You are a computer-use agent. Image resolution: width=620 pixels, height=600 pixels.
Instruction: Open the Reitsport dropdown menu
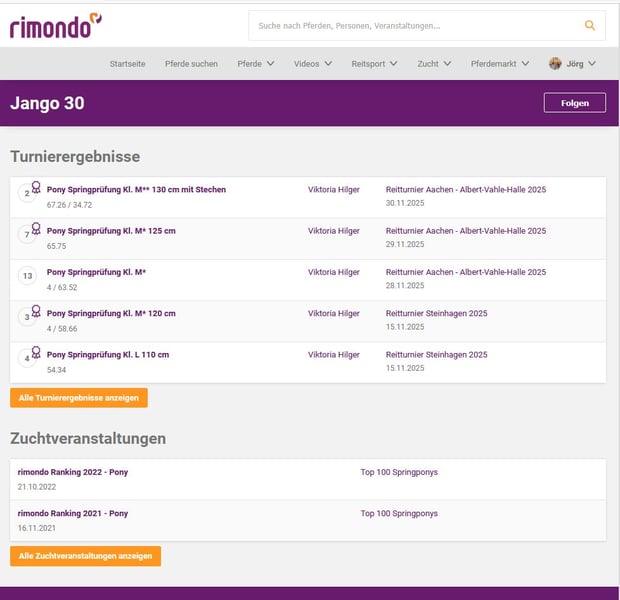tap(374, 64)
